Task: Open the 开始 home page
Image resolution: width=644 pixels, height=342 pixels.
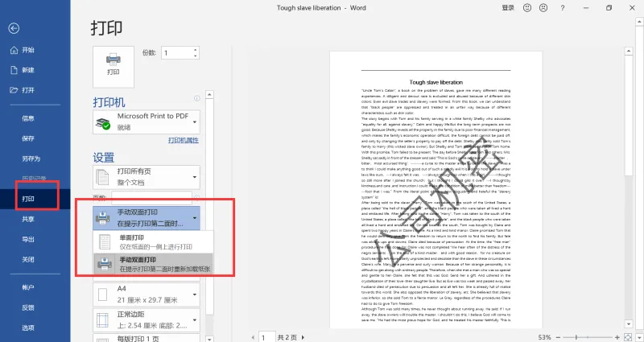Action: [x=28, y=50]
